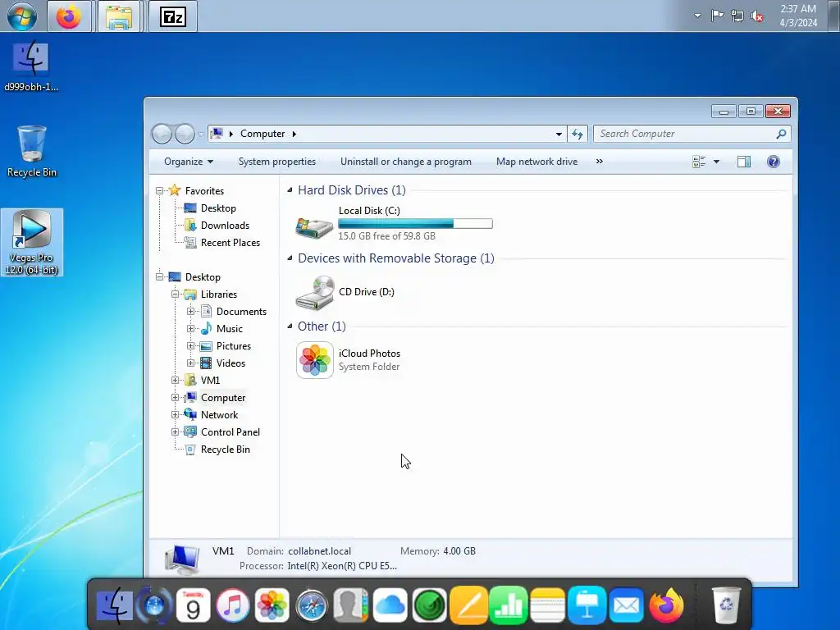Select Downloads in Favorites

(225, 226)
